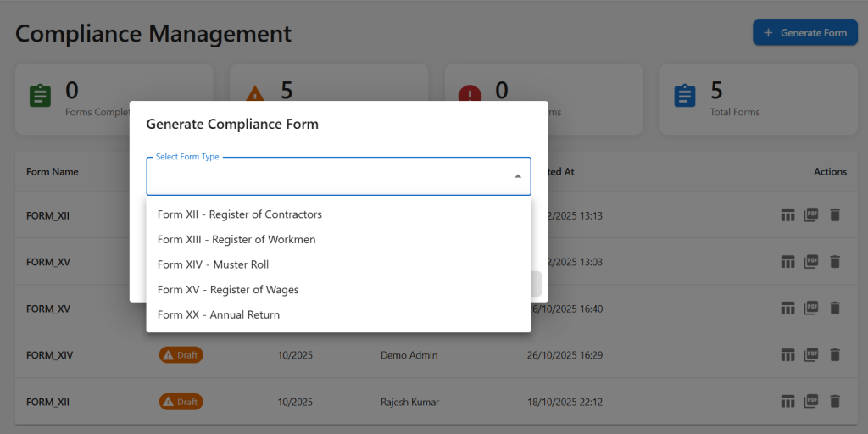The image size is (868, 434).
Task: Open table view for Rajesh Kumar's form
Action: (x=787, y=402)
